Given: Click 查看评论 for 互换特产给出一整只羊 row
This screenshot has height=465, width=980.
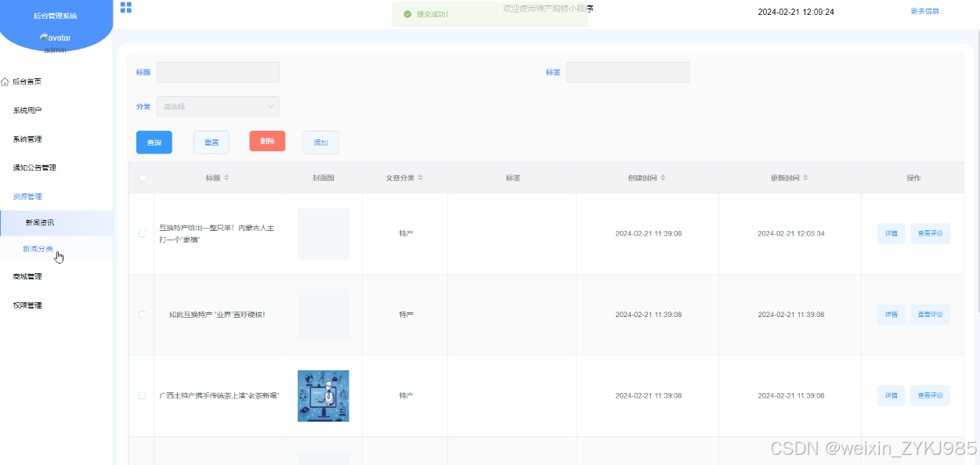Looking at the screenshot, I should pos(930,233).
